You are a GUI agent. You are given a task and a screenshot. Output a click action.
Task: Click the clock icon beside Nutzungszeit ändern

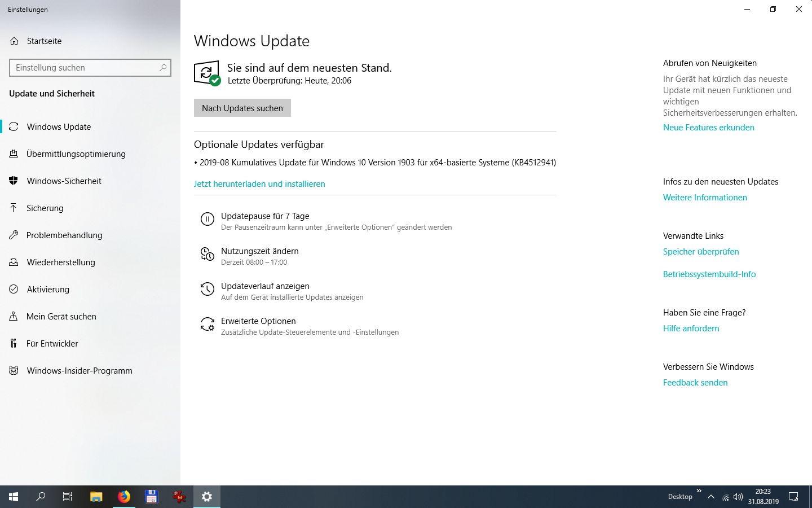tap(208, 255)
